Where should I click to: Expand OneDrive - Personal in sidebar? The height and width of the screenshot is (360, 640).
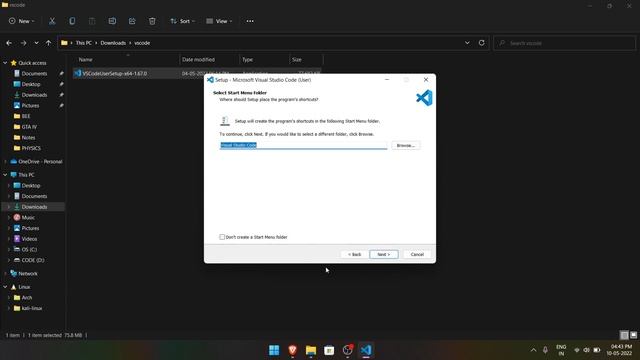tap(5, 162)
